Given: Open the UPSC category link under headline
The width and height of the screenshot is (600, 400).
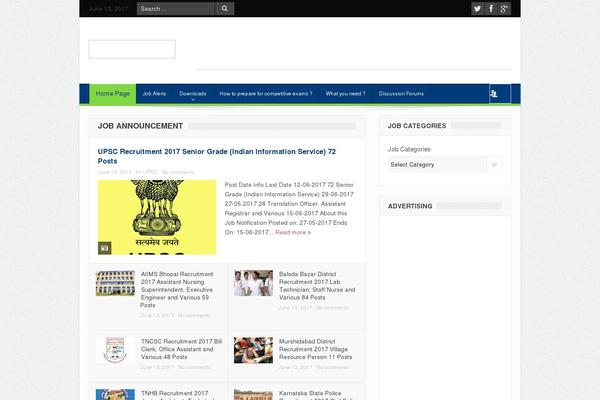Looking at the screenshot, I should (150, 172).
